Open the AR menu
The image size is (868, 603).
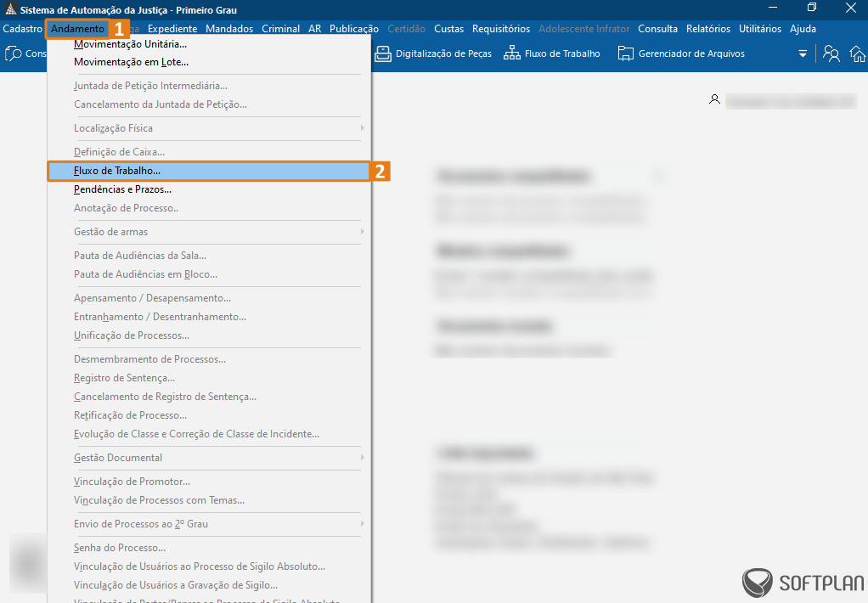click(315, 29)
